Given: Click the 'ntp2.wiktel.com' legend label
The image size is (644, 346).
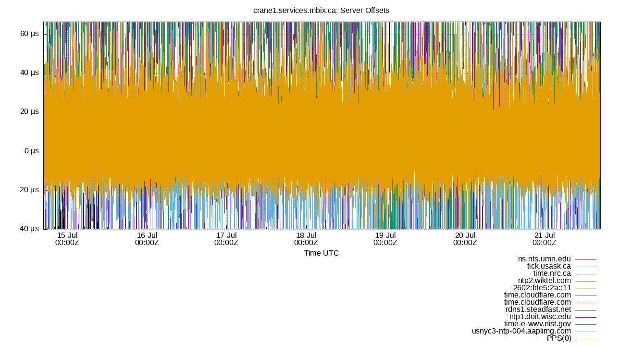Looking at the screenshot, I should pyautogui.click(x=545, y=281).
